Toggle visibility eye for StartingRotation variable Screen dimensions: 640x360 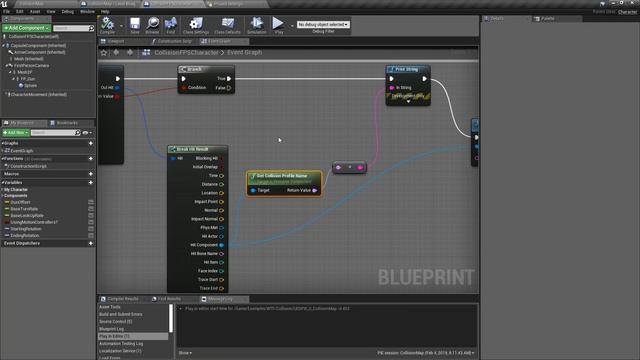(91, 229)
